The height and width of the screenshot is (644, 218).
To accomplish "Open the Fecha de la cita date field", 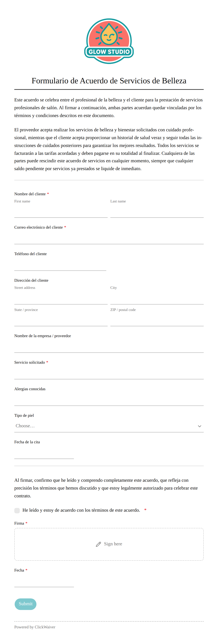I will pos(44,452).
